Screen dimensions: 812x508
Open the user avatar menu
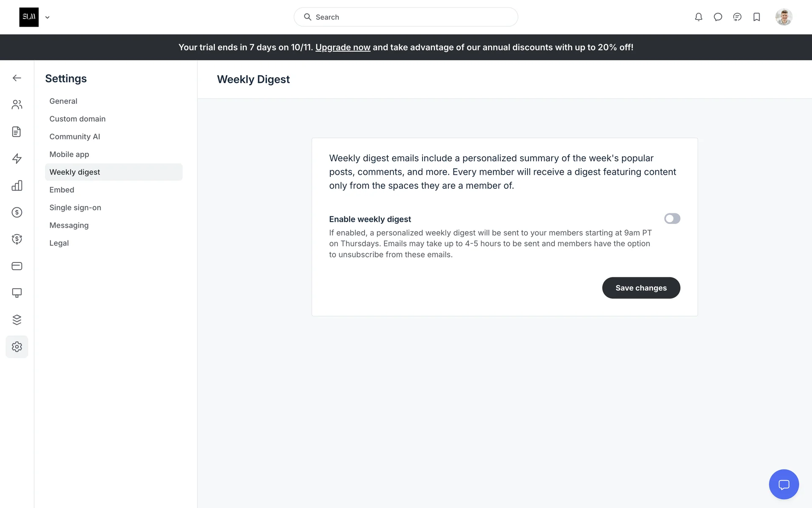pyautogui.click(x=784, y=17)
